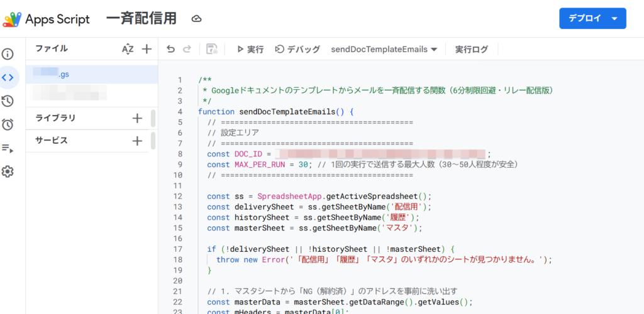Open the project history icon in sidebar
The height and width of the screenshot is (314, 644).
pos(8,100)
